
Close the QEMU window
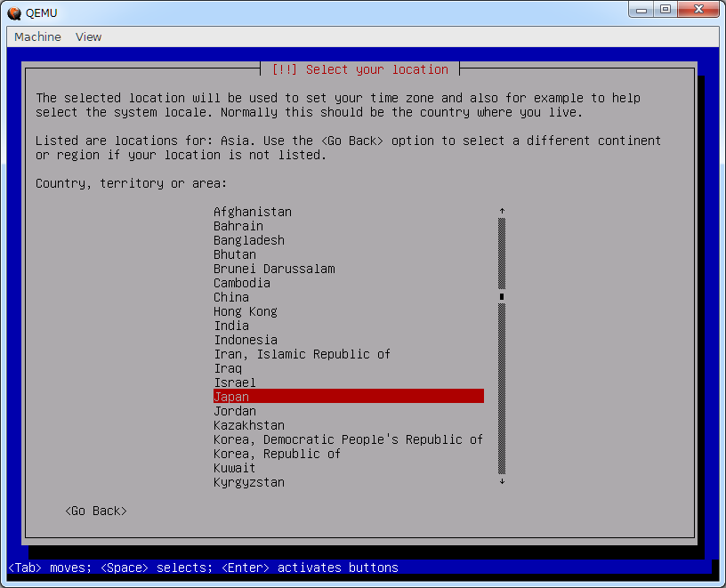pyautogui.click(x=698, y=10)
